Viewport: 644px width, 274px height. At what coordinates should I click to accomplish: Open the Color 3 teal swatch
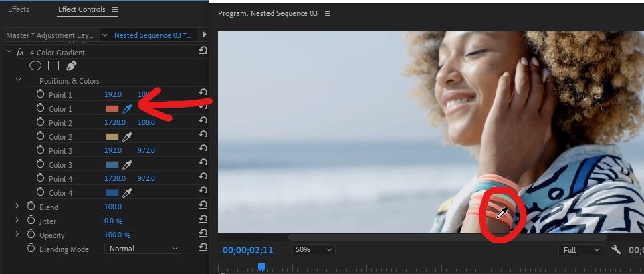pyautogui.click(x=112, y=165)
